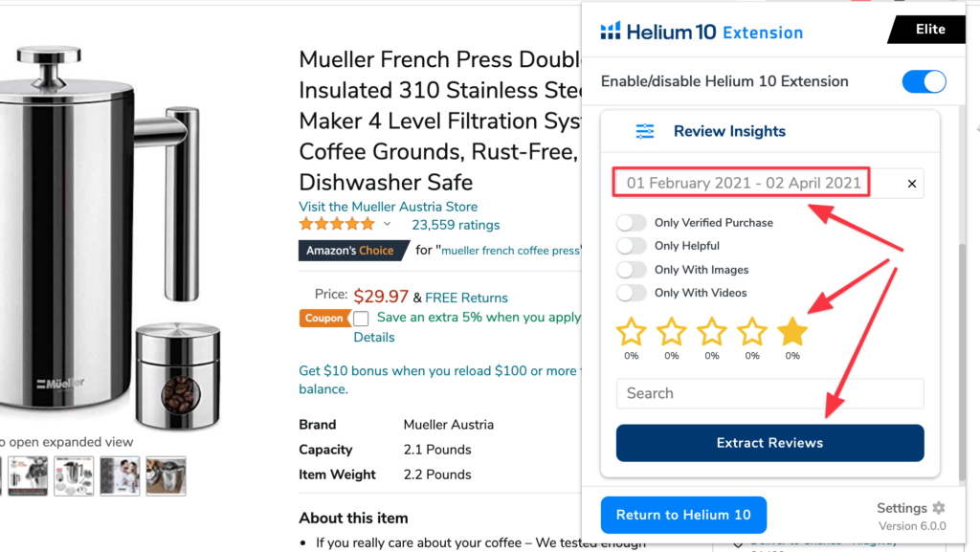Click Return to Helium 10 button
Screen dimensions: 980x552
(683, 515)
